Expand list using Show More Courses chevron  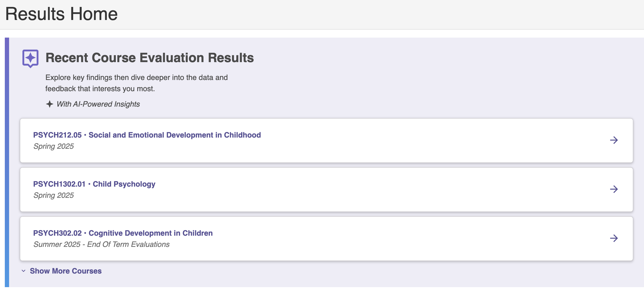[x=23, y=271]
